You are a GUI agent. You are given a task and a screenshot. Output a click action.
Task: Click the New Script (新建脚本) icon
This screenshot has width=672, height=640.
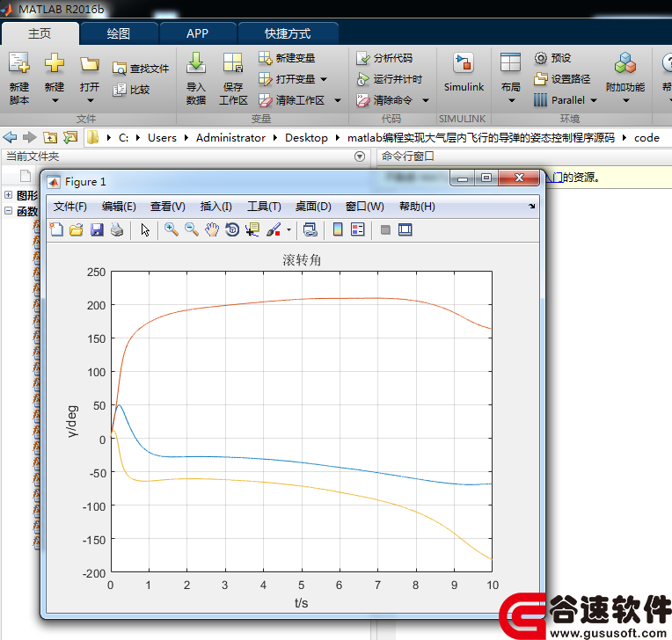click(x=19, y=63)
